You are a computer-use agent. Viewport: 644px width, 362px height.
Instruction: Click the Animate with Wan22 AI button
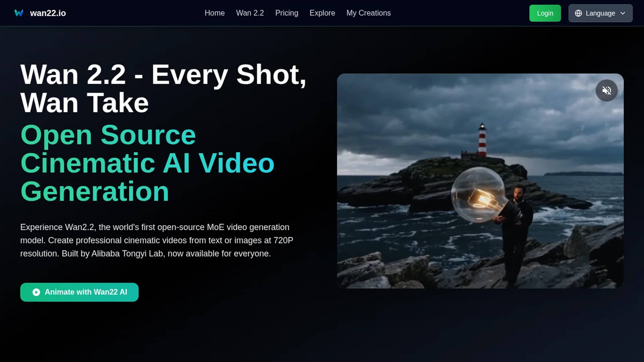pos(79,292)
